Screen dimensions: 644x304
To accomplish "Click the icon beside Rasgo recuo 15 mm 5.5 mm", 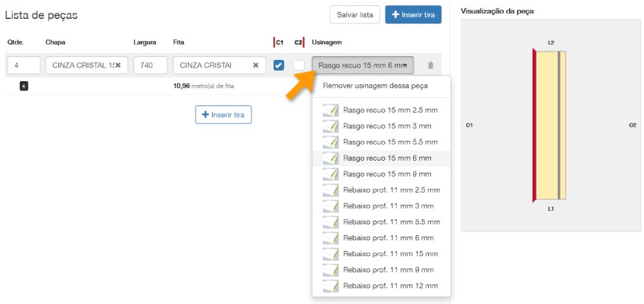I will point(330,142).
